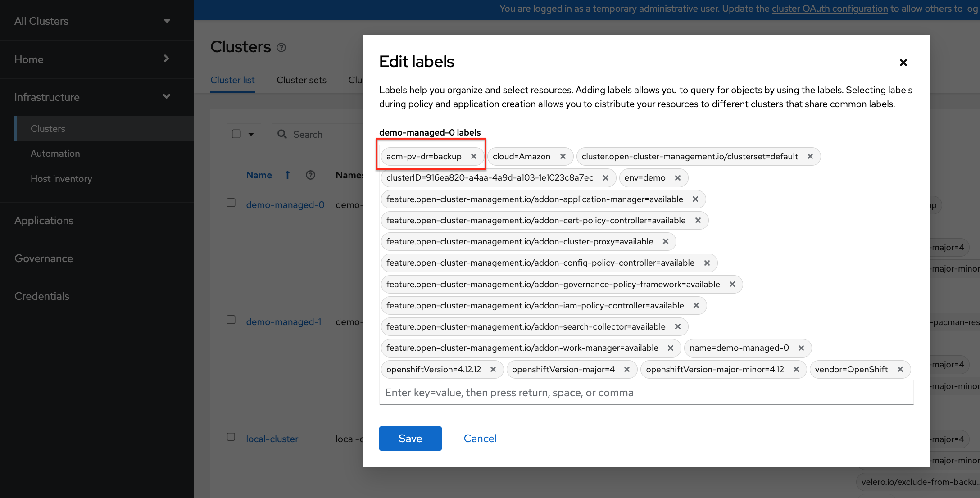The height and width of the screenshot is (498, 980).
Task: Open Host inventory in sidebar
Action: [61, 179]
